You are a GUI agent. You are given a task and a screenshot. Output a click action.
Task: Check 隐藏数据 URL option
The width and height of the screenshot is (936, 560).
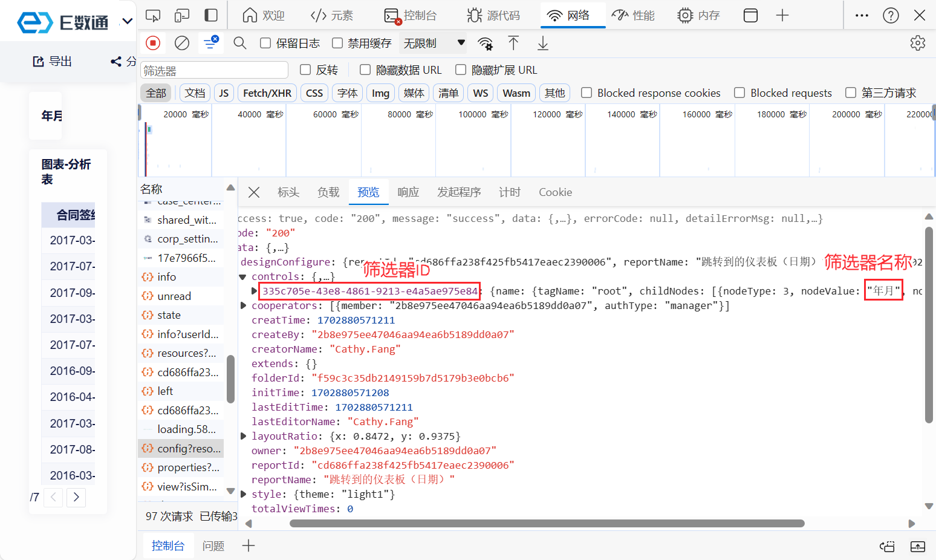click(x=365, y=70)
